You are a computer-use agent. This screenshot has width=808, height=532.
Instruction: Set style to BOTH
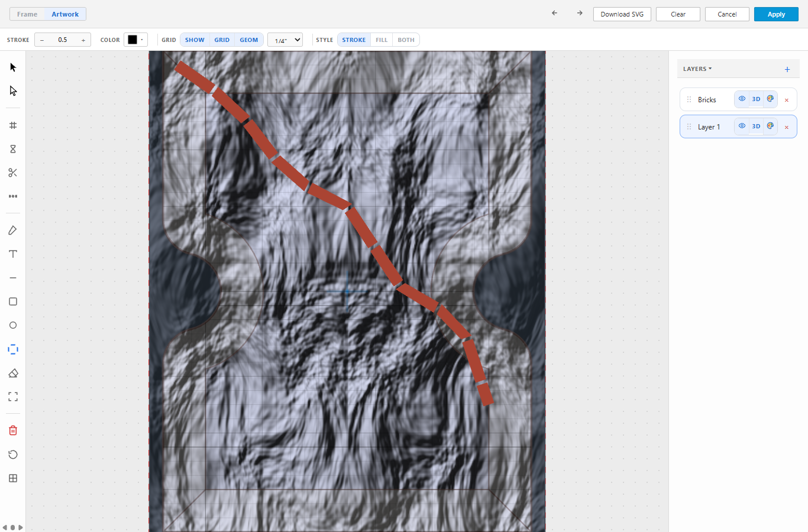[x=406, y=40]
